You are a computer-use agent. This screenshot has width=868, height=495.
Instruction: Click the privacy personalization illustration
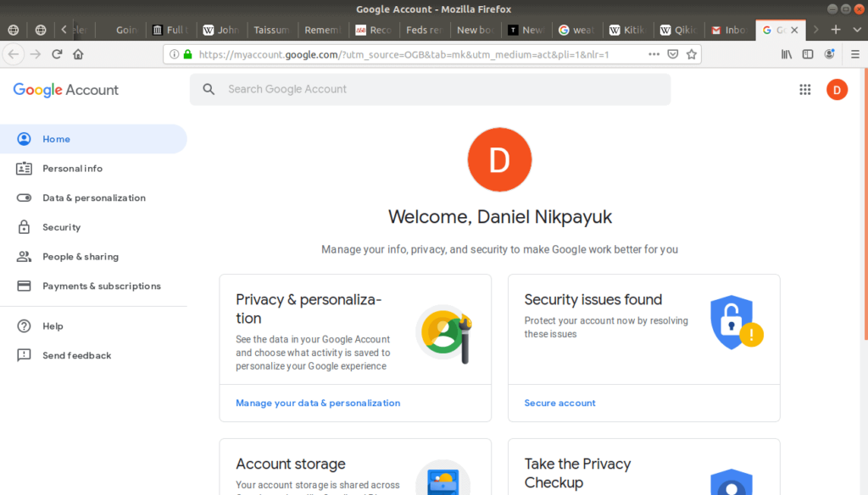coord(445,333)
